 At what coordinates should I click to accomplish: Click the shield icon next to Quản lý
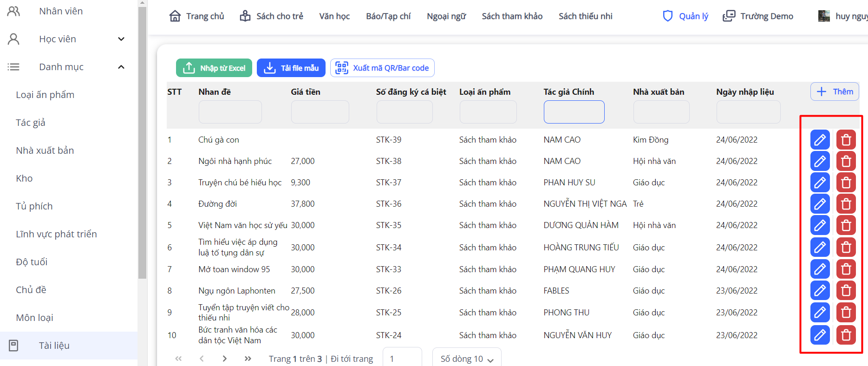(667, 16)
